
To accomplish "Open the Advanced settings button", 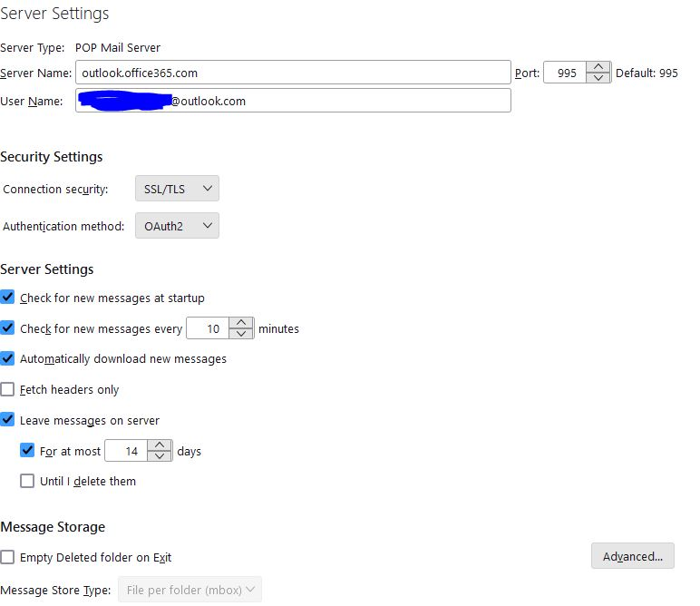I will [633, 556].
